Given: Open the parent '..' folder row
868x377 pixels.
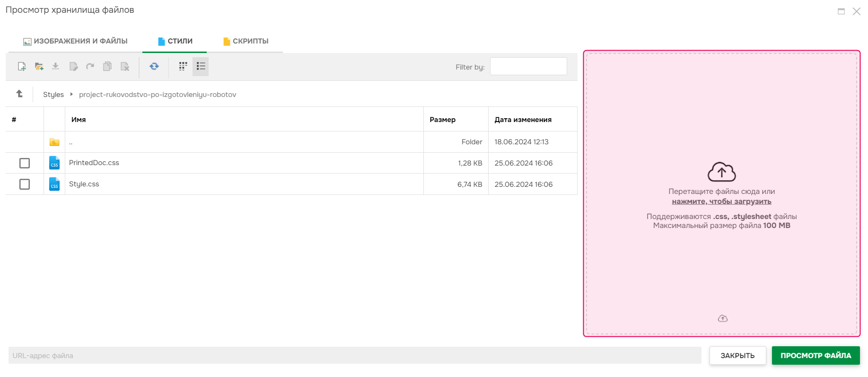Looking at the screenshot, I should [x=71, y=142].
